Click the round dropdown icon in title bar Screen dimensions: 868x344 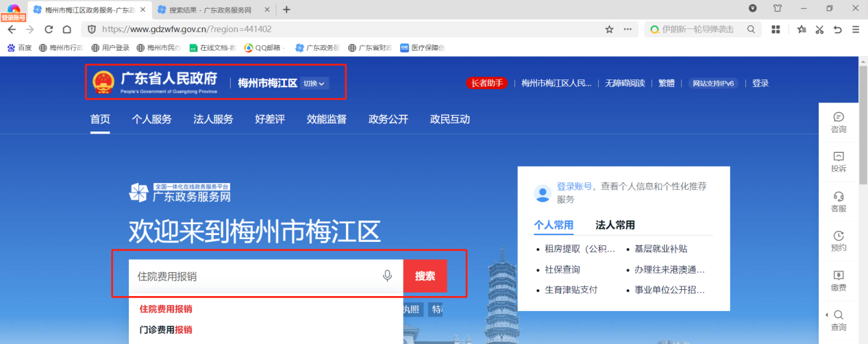click(753, 9)
